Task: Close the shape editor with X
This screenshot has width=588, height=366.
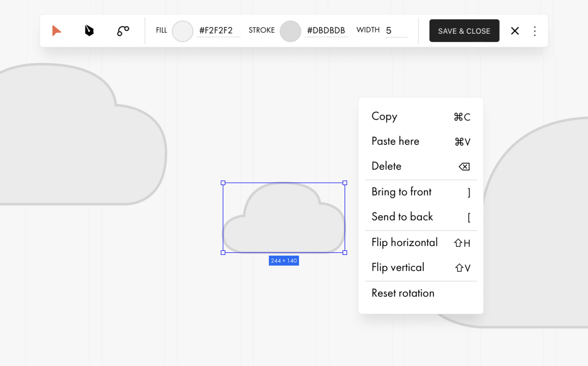Action: pos(515,31)
